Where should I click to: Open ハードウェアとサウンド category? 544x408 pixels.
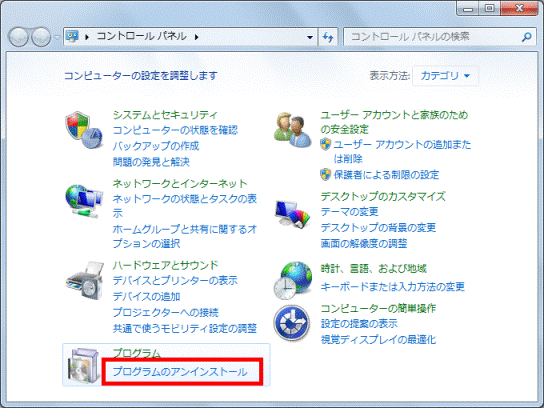pos(165,265)
